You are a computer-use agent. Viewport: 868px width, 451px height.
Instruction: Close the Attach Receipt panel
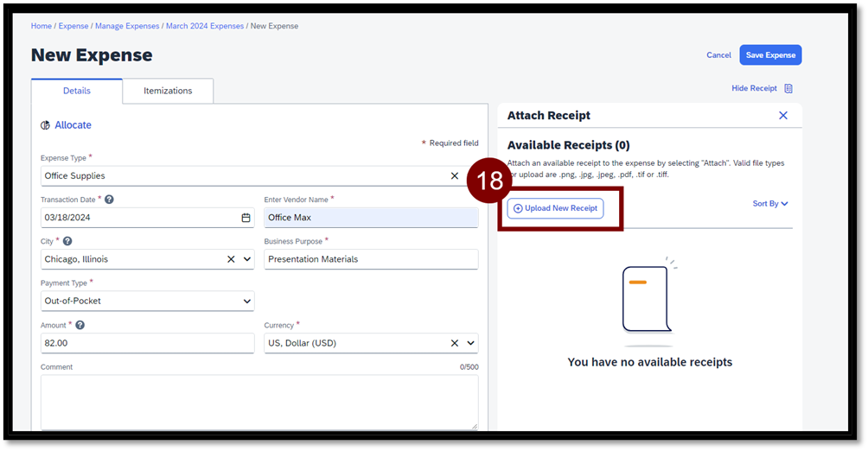point(783,116)
